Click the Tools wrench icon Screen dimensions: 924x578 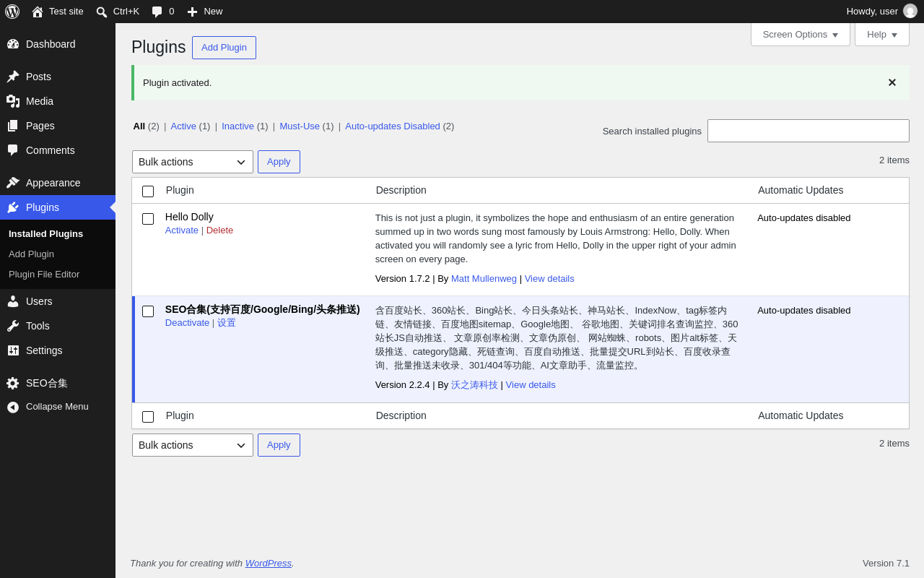click(x=13, y=326)
